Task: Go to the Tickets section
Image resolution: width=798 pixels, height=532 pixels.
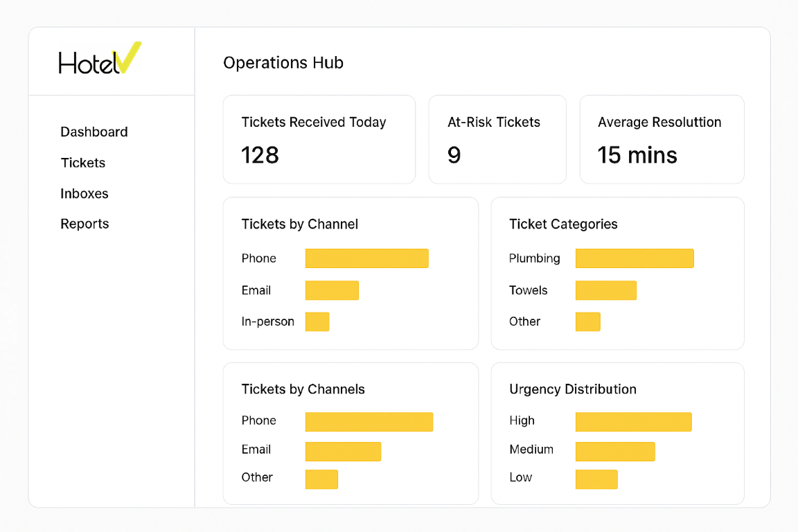Action: pos(83,163)
